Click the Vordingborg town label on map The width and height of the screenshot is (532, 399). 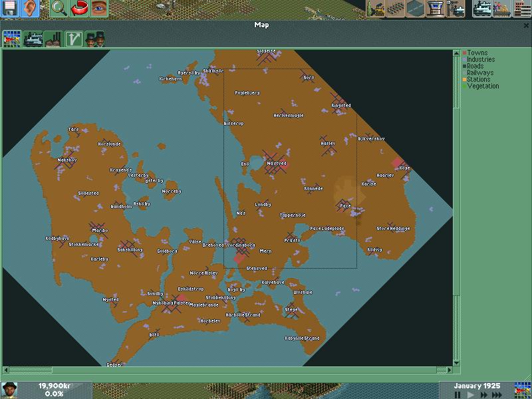point(241,245)
